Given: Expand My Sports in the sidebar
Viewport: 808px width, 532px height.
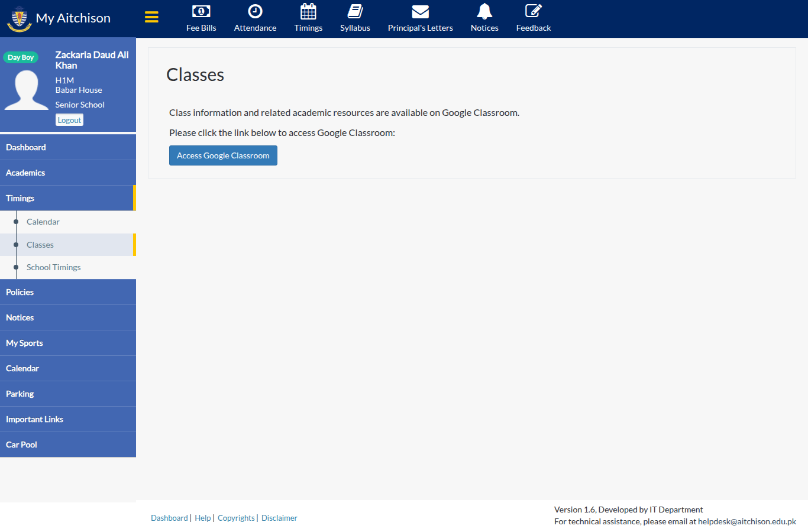Looking at the screenshot, I should (x=68, y=343).
